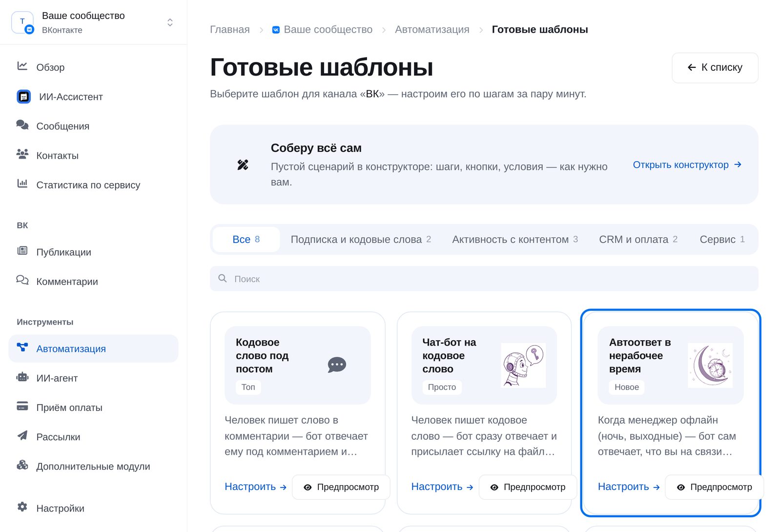Click the Приём оплаты credit card icon
This screenshot has width=781, height=532.
[22, 406]
